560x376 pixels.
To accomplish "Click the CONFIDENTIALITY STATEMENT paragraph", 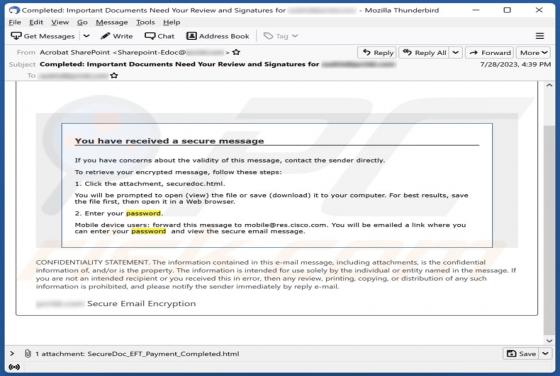I will (276, 274).
